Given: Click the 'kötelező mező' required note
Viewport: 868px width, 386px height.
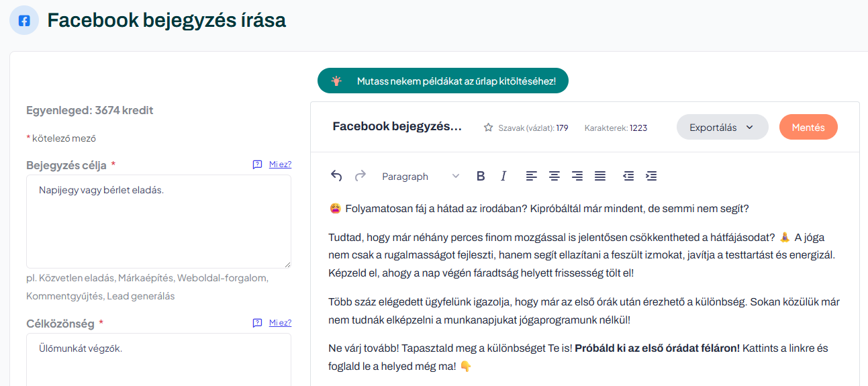Looking at the screenshot, I should (61, 138).
